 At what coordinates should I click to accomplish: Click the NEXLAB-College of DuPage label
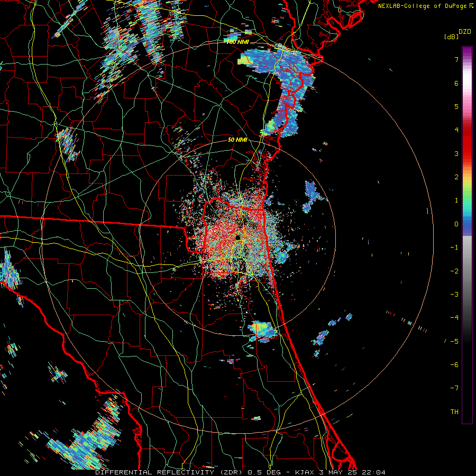pyautogui.click(x=423, y=6)
